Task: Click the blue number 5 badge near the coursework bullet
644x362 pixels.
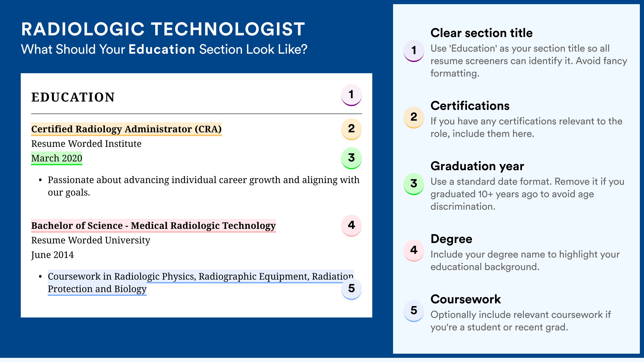Action: pyautogui.click(x=351, y=289)
